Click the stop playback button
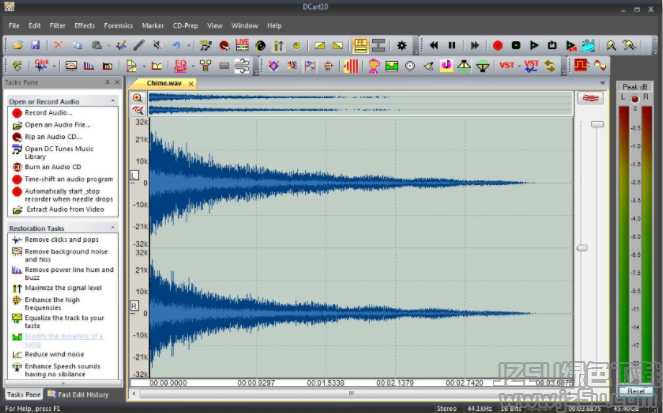Screen dimensions: 663x413 [x=516, y=45]
